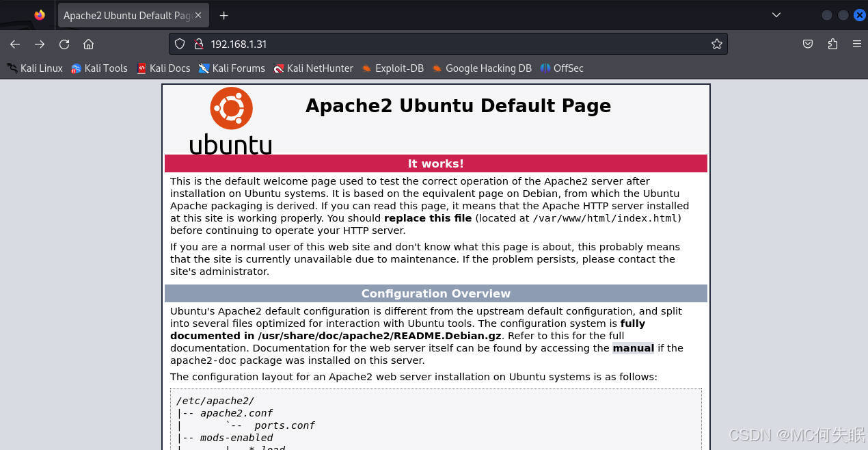Close the Apache2 Ubuntu Default Page tab
Screen dimensions: 868x450
click(x=198, y=15)
